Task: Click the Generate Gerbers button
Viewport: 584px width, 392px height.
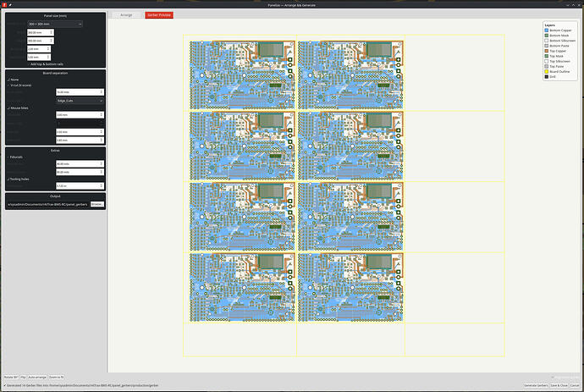Action: pyautogui.click(x=536, y=385)
